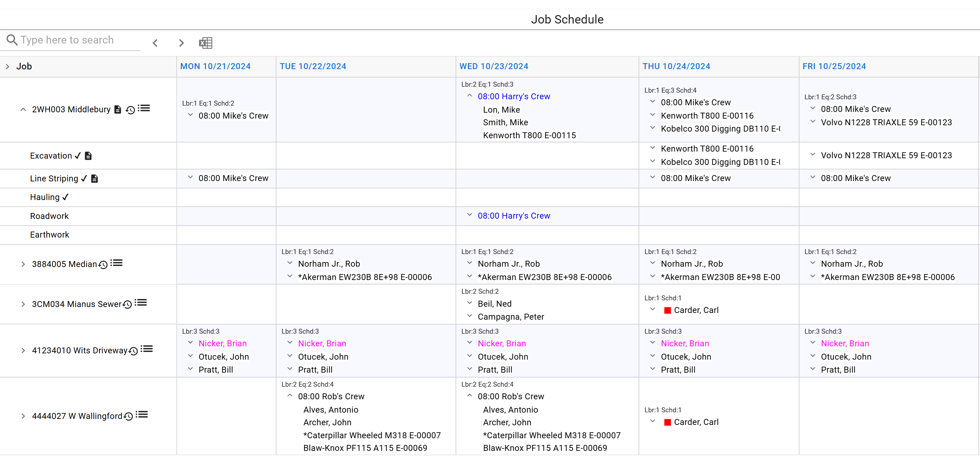Click Nicker, Brian on Tuesday
The width and height of the screenshot is (980, 460).
[x=322, y=343]
